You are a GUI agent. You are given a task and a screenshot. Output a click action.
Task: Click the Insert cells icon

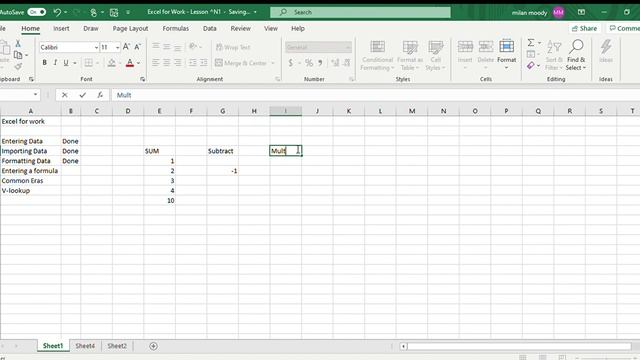465,46
